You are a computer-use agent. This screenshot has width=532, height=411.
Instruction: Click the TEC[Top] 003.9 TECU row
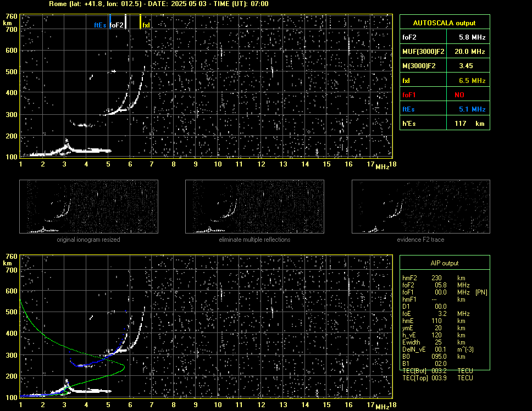coord(437,378)
